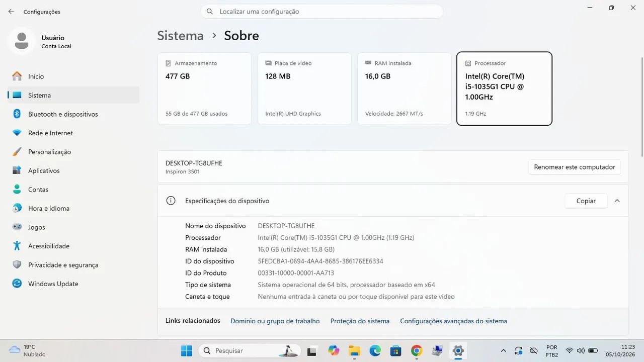
Task: Open Domínio ou grupo de trabalho link
Action: coord(275,321)
